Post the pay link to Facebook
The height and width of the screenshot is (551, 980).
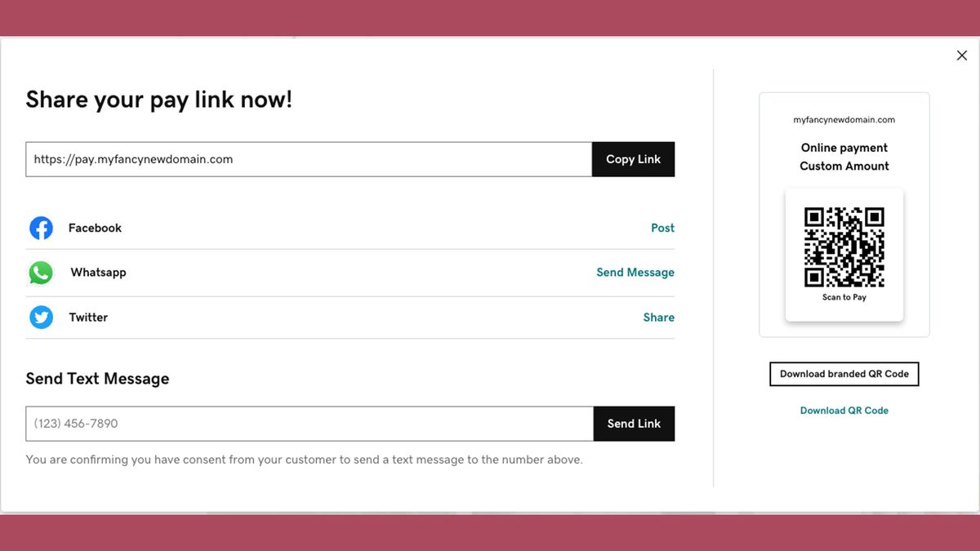coord(662,228)
